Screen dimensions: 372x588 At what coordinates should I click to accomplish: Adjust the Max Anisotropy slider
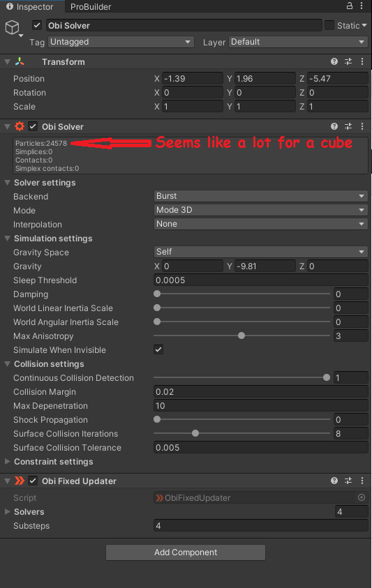tap(241, 336)
